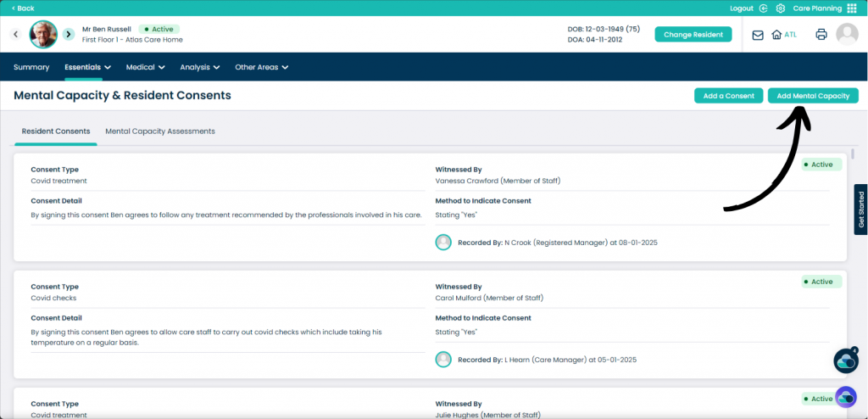The height and width of the screenshot is (419, 868).
Task: Open settings via the gear icon
Action: tap(781, 8)
